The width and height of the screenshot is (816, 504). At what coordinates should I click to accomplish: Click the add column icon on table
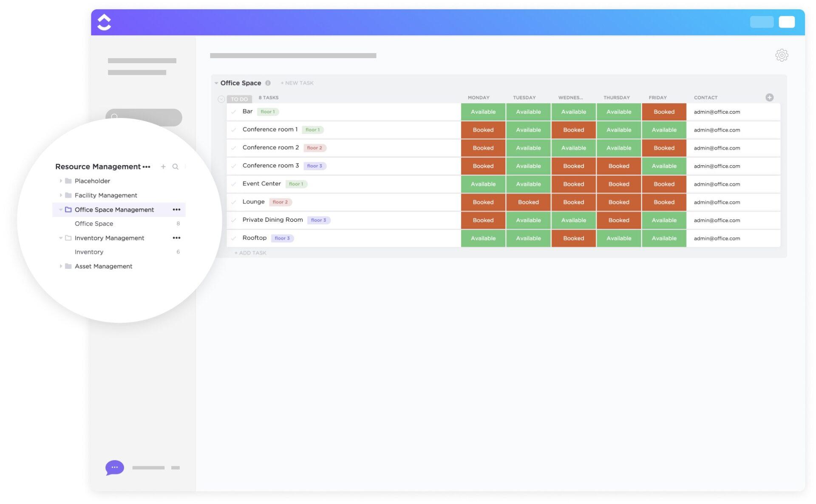(x=770, y=97)
